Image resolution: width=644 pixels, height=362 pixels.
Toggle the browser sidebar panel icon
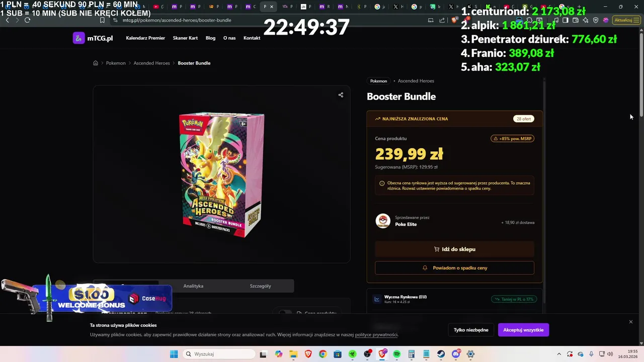pyautogui.click(x=565, y=20)
